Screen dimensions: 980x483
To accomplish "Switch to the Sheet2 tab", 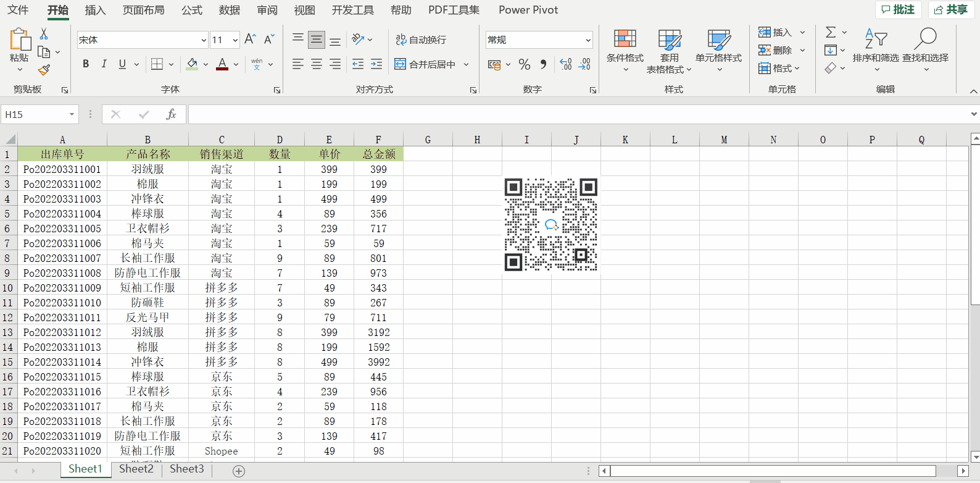I will point(136,469).
